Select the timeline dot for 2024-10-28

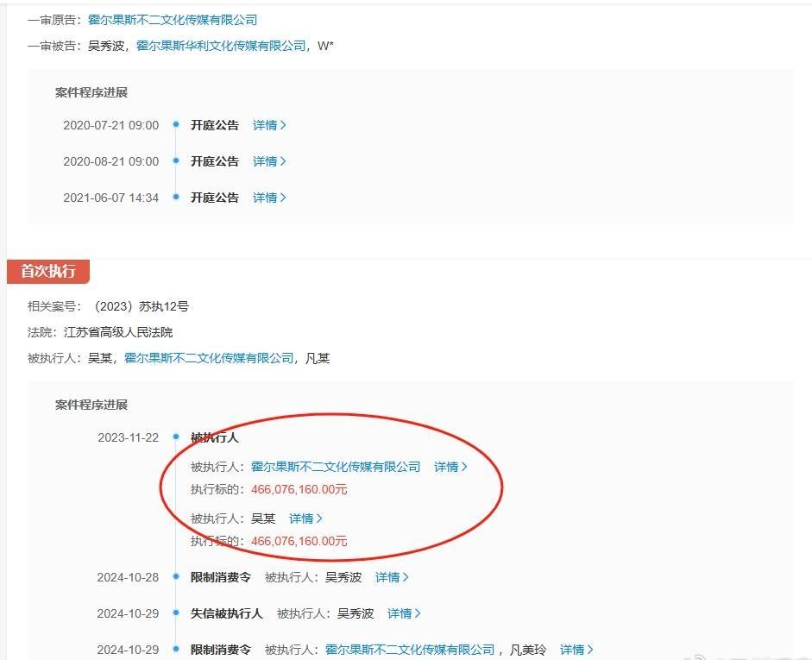176,577
